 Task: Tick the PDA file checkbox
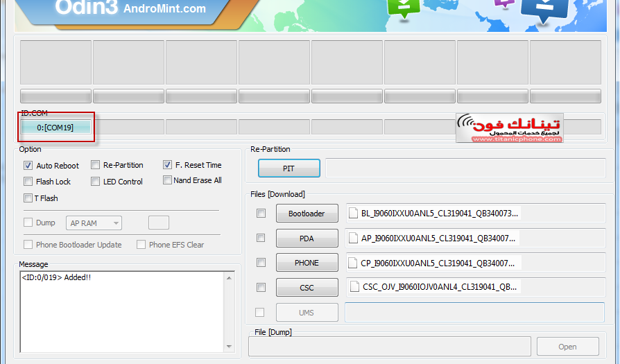pyautogui.click(x=261, y=238)
